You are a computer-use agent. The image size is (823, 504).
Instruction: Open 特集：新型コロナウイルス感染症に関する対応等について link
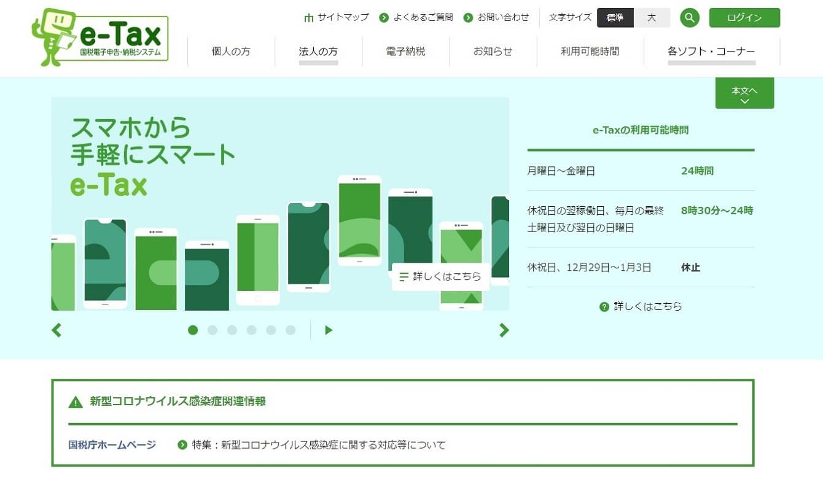(x=319, y=444)
